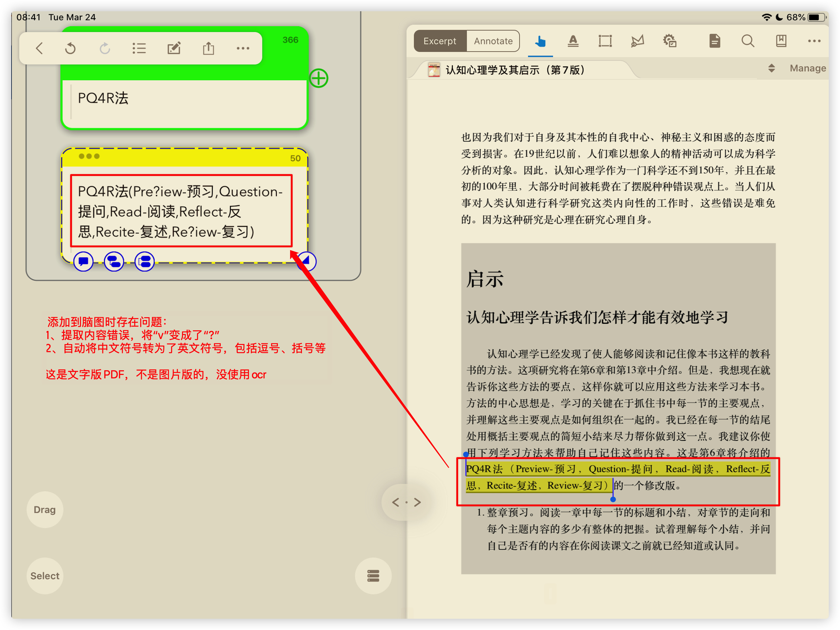Select Excerpt mode

pyautogui.click(x=440, y=41)
